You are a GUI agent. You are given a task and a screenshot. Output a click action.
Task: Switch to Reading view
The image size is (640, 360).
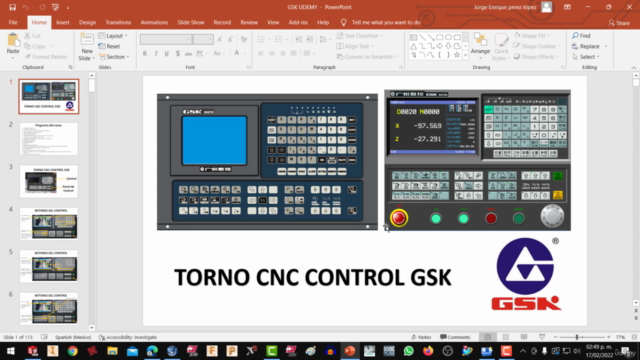pyautogui.click(x=524, y=337)
